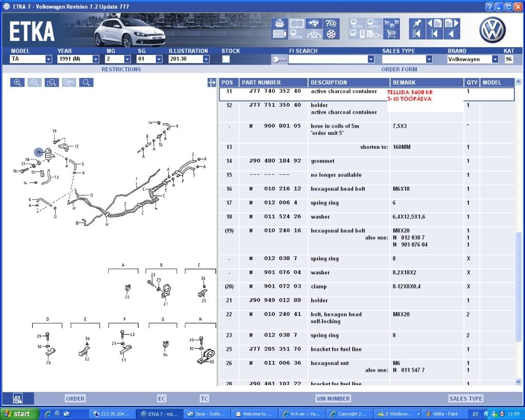Image resolution: width=525 pixels, height=420 pixels.
Task: Click the KAT 96 field
Action: [509, 59]
